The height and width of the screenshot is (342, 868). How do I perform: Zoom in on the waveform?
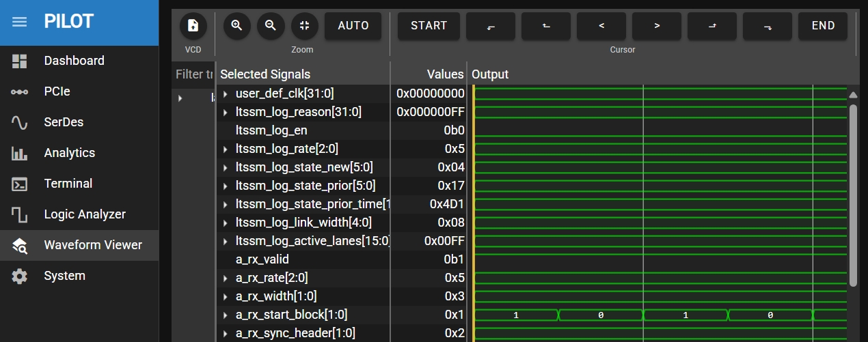(236, 26)
